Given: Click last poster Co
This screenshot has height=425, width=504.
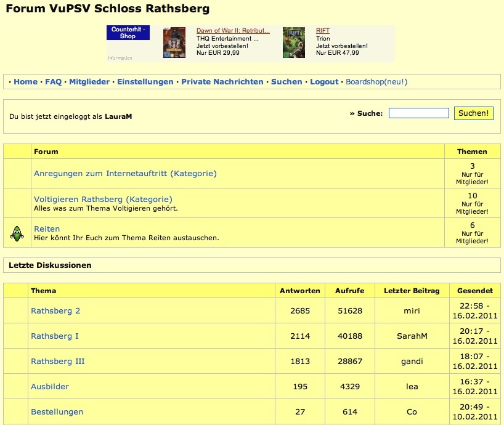Looking at the screenshot, I should coord(412,412).
